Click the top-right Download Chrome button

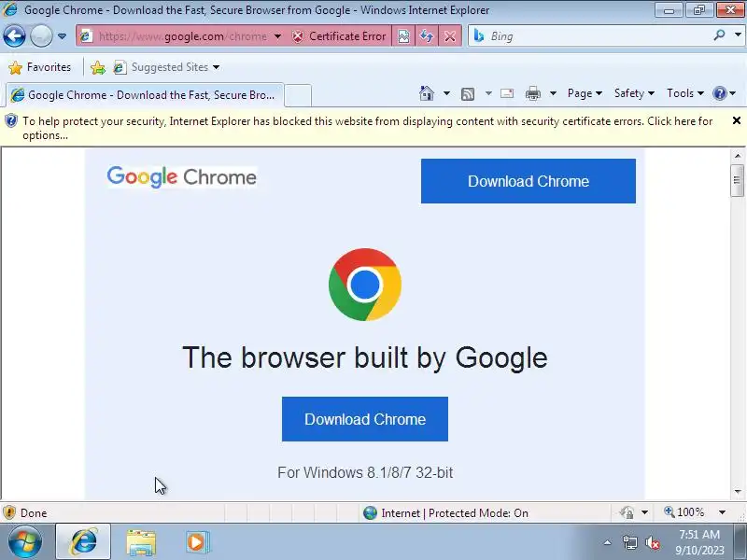click(528, 181)
